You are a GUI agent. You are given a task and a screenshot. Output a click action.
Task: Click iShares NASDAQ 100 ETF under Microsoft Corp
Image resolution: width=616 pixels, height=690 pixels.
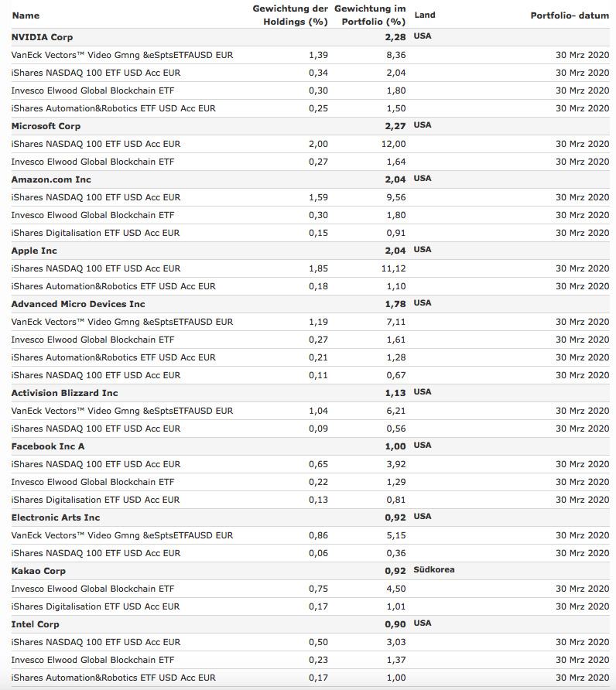click(x=96, y=144)
